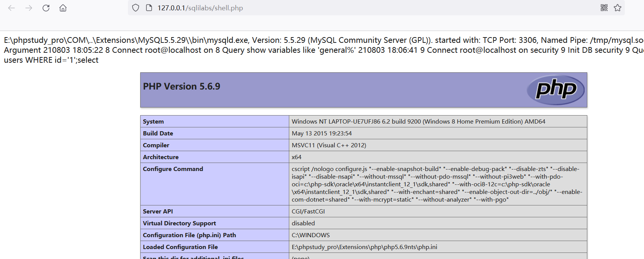The image size is (644, 259).
Task: Select the May 13 2015 19:23:54 value
Action: click(x=321, y=134)
